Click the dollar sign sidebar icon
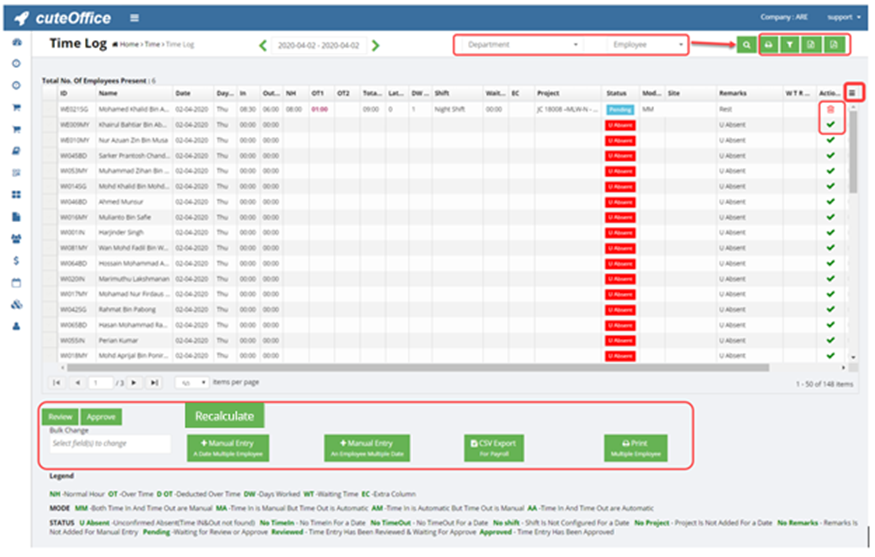Viewport: 875px width, 557px height. (16, 260)
